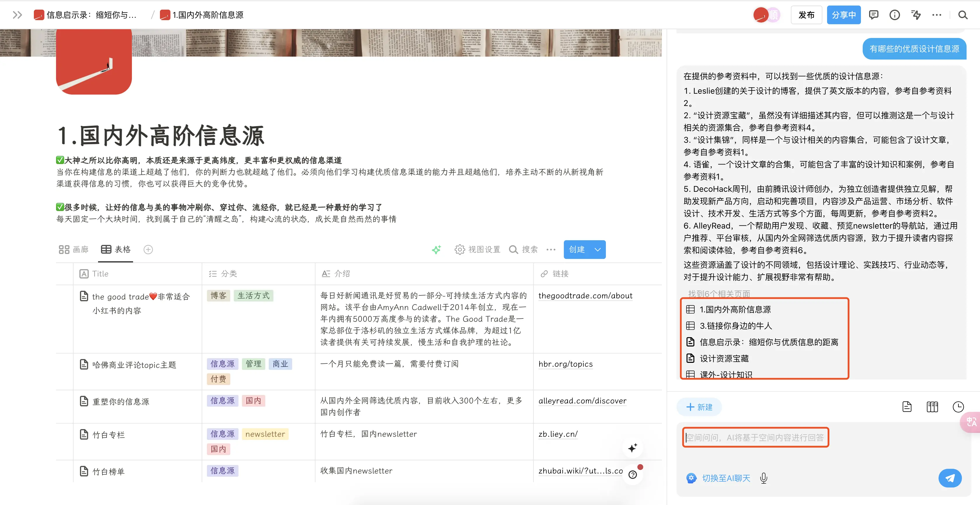Click the 发布 button
The height and width of the screenshot is (505, 980).
(x=806, y=15)
